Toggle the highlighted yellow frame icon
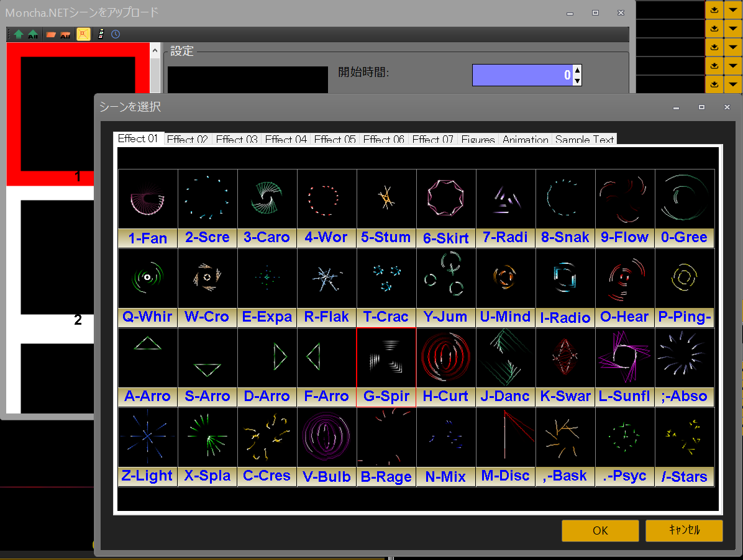Screen dimensions: 743x560 coord(84,34)
